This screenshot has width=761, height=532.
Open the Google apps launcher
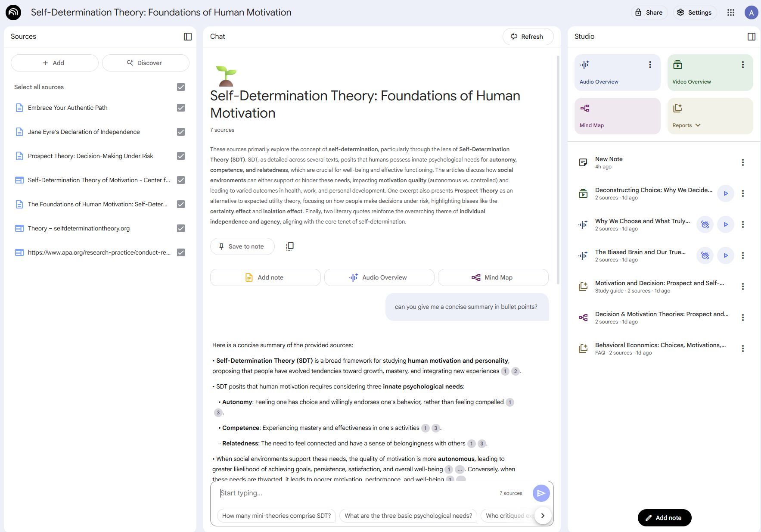[731, 12]
